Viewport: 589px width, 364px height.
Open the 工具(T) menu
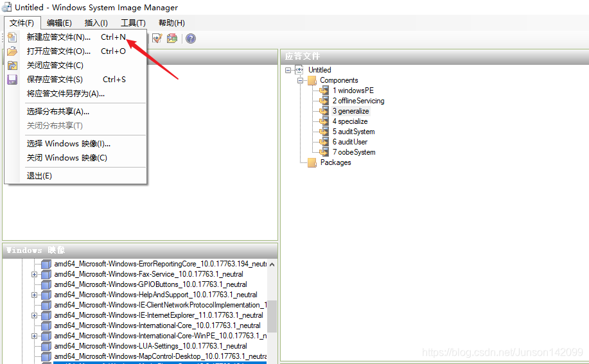pyautogui.click(x=133, y=23)
